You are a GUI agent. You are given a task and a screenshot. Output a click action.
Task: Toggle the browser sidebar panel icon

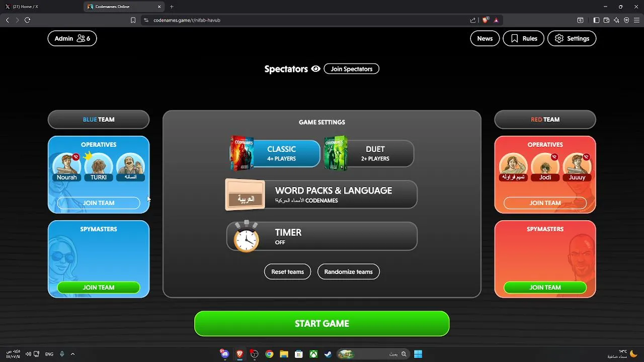click(596, 20)
